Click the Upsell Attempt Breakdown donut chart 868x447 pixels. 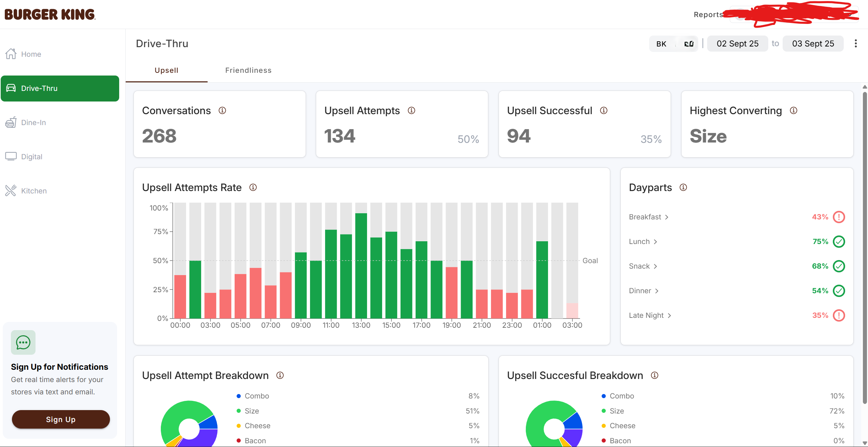[x=189, y=424]
